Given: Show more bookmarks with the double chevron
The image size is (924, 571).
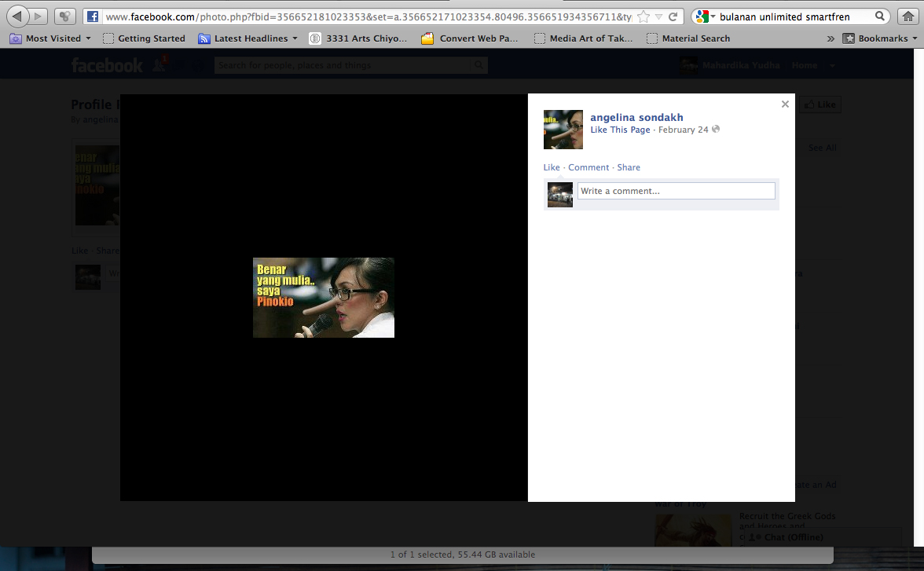Looking at the screenshot, I should point(830,39).
